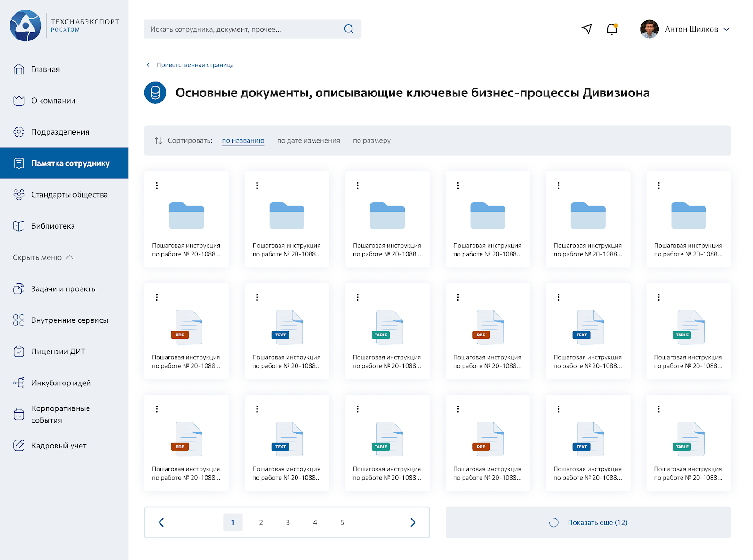Open the Техснабэкспорт Росатом logo
753x560 pixels.
pyautogui.click(x=64, y=26)
